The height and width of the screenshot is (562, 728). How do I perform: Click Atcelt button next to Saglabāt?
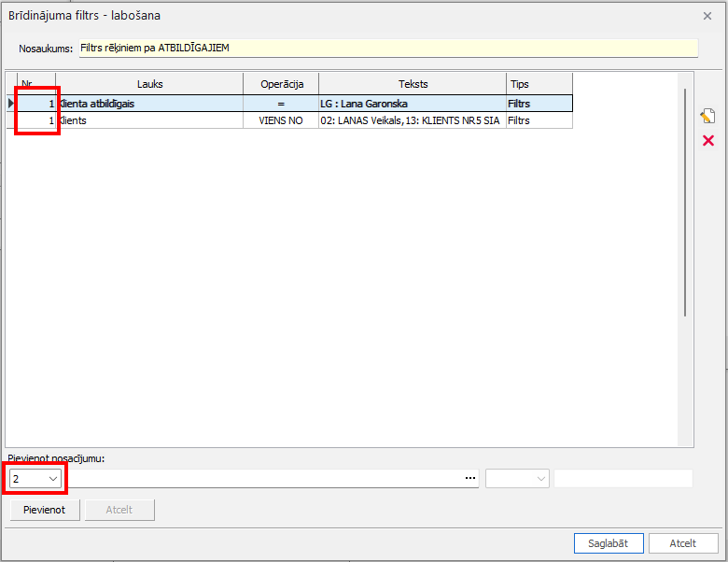coord(683,543)
